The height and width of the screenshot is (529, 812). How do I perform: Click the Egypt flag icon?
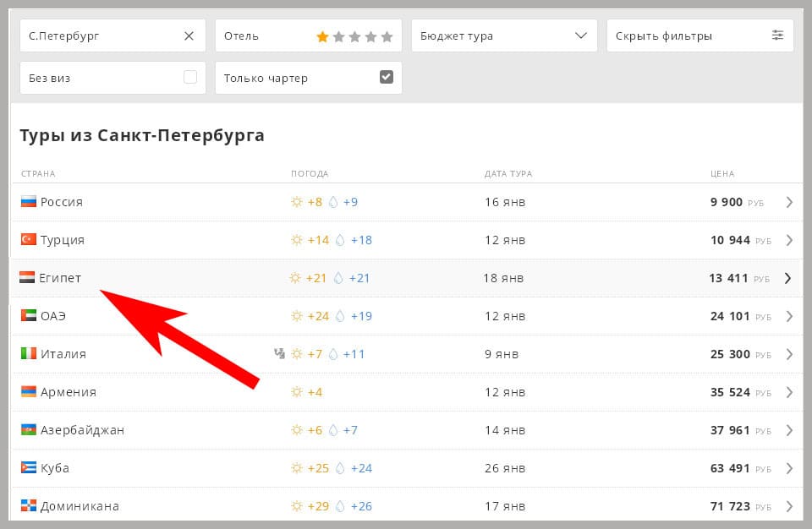click(x=27, y=277)
